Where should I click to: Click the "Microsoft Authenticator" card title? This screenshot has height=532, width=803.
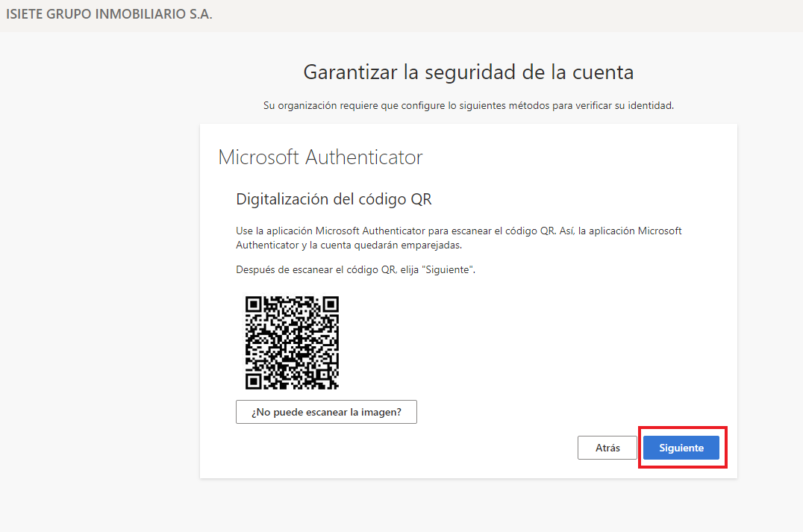pos(321,157)
